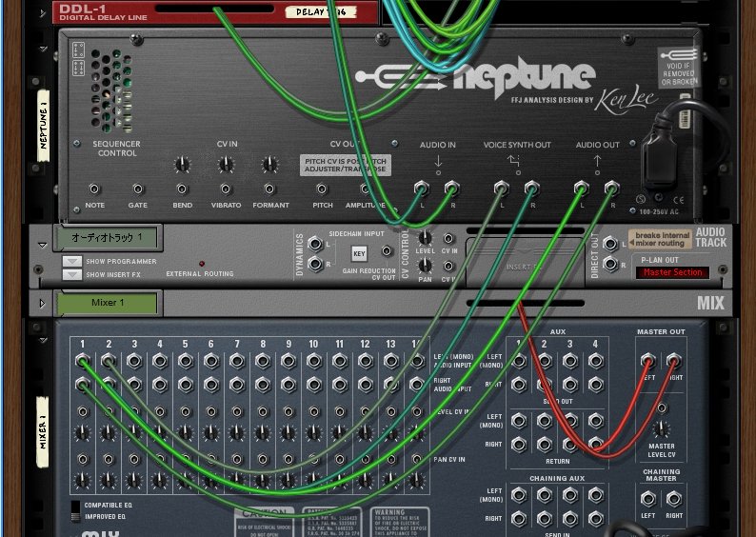Expand the DDL-1 delay device
The image size is (756, 537).
click(x=43, y=13)
